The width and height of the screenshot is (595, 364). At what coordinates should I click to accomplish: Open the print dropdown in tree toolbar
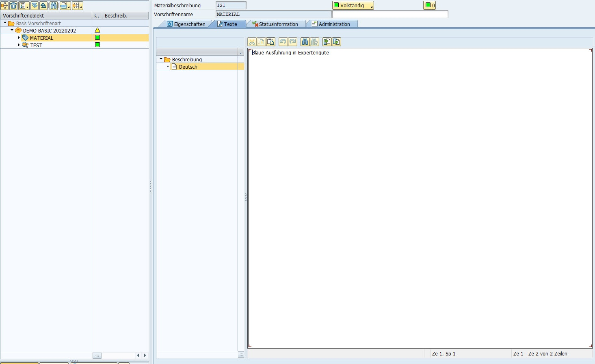click(x=65, y=6)
